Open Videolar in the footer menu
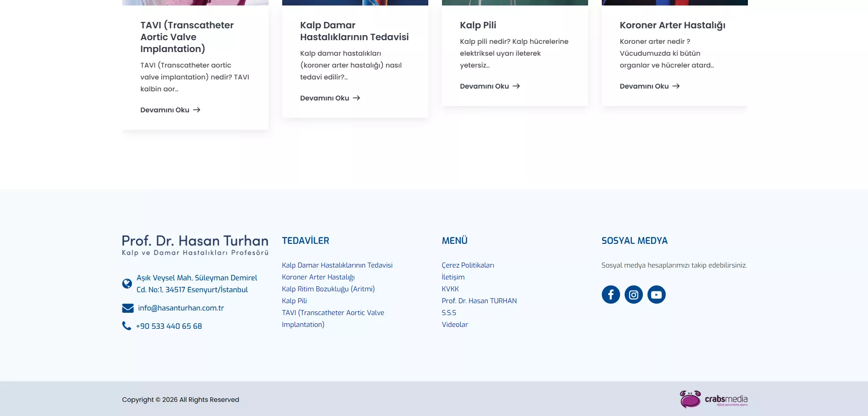The width and height of the screenshot is (868, 416). pyautogui.click(x=455, y=325)
